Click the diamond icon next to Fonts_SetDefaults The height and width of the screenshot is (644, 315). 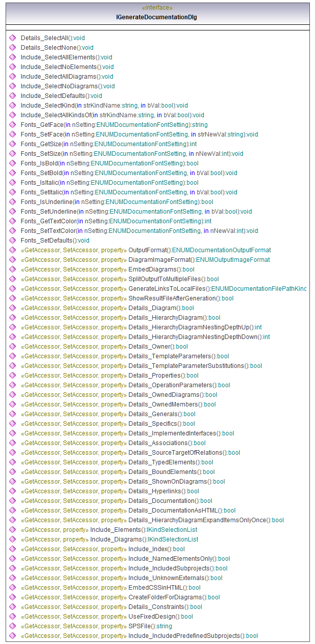pyautogui.click(x=12, y=240)
